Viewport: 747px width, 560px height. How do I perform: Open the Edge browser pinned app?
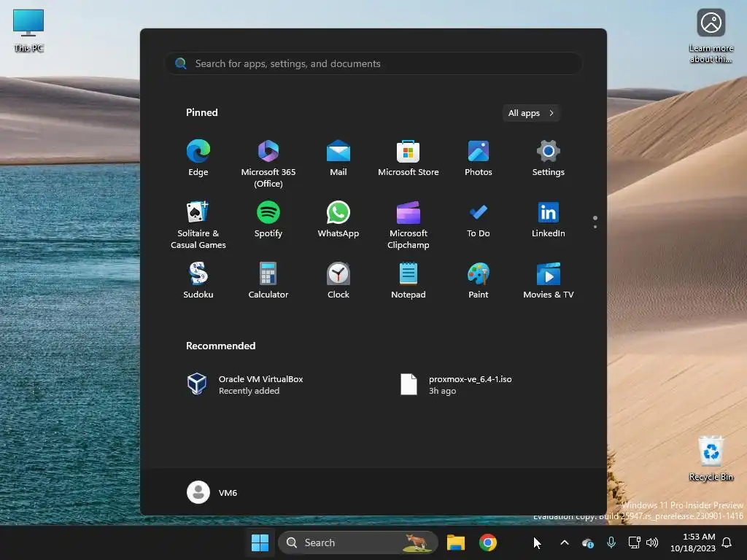pyautogui.click(x=198, y=158)
